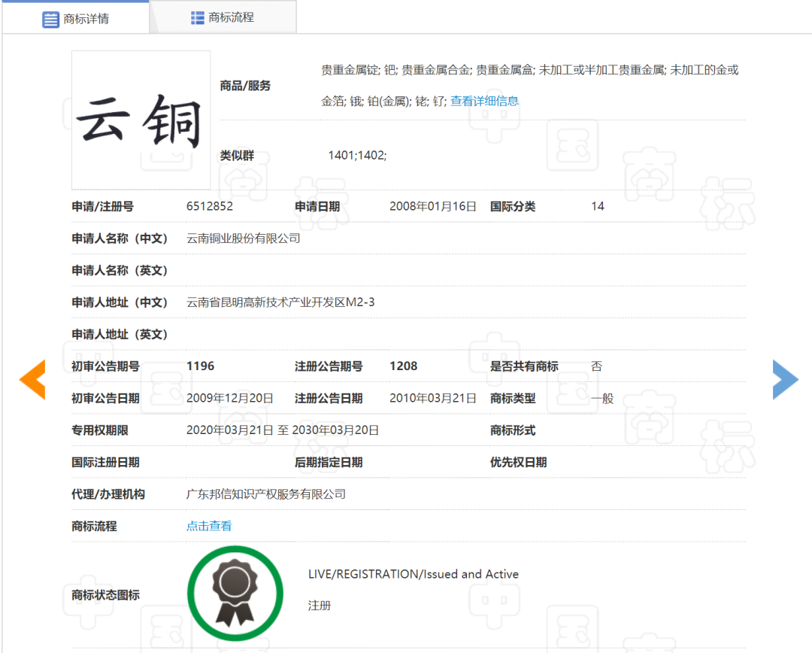This screenshot has height=653, width=812.
Task: Click the 类似群 label
Action: [x=237, y=156]
